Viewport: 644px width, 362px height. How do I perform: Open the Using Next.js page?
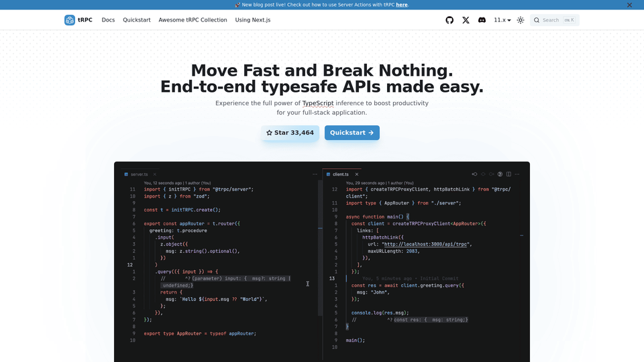(253, 19)
